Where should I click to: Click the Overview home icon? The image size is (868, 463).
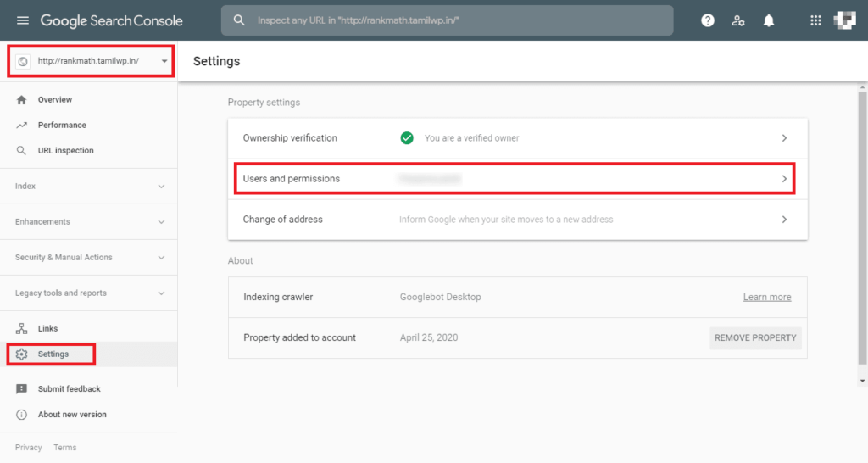tap(21, 100)
